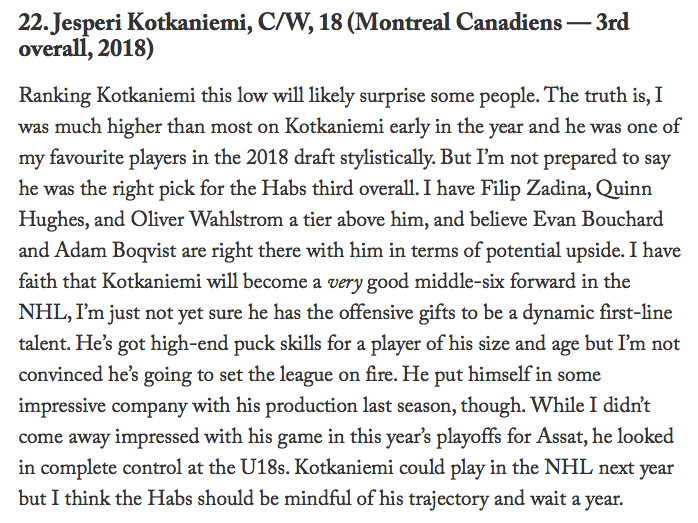The width and height of the screenshot is (698, 523).
Task: Click the name 'Filip Zadina'
Action: coord(536,189)
